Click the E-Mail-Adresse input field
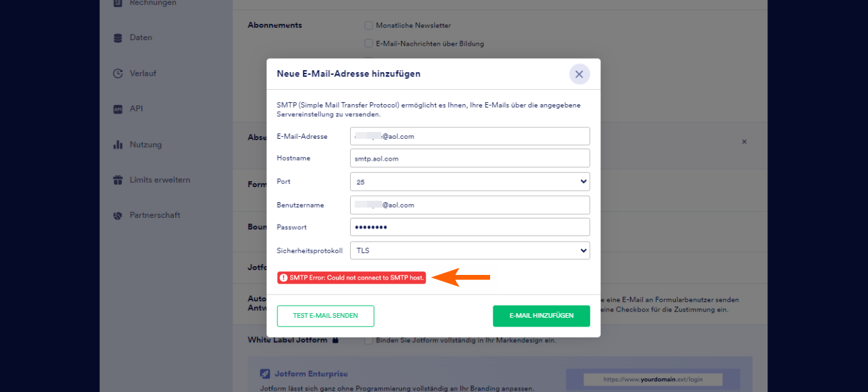Screen dimensions: 868x392 tap(470, 136)
